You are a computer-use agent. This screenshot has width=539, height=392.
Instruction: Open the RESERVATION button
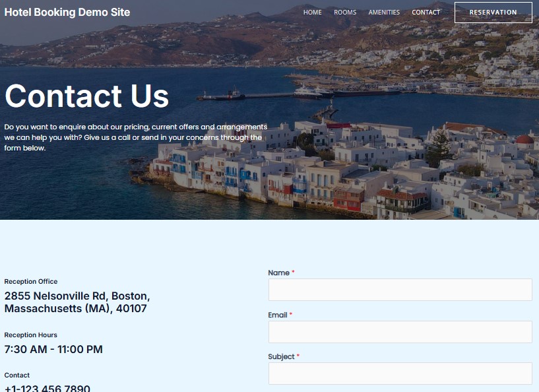click(493, 12)
